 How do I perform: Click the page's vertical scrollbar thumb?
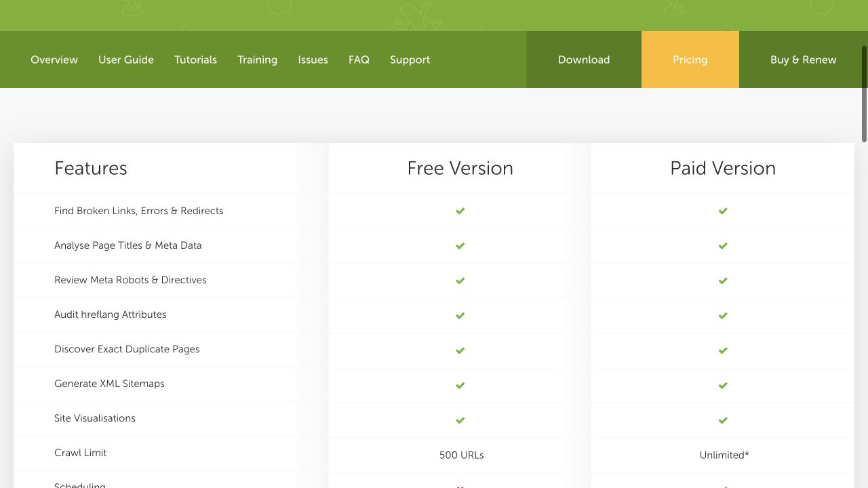tap(865, 94)
